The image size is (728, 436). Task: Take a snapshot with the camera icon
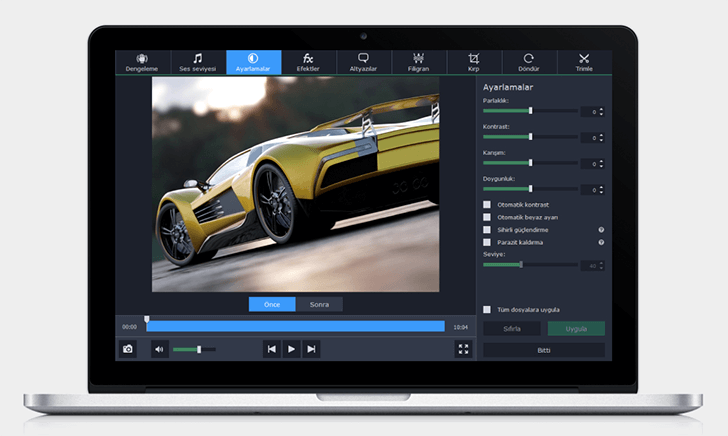pyautogui.click(x=128, y=349)
